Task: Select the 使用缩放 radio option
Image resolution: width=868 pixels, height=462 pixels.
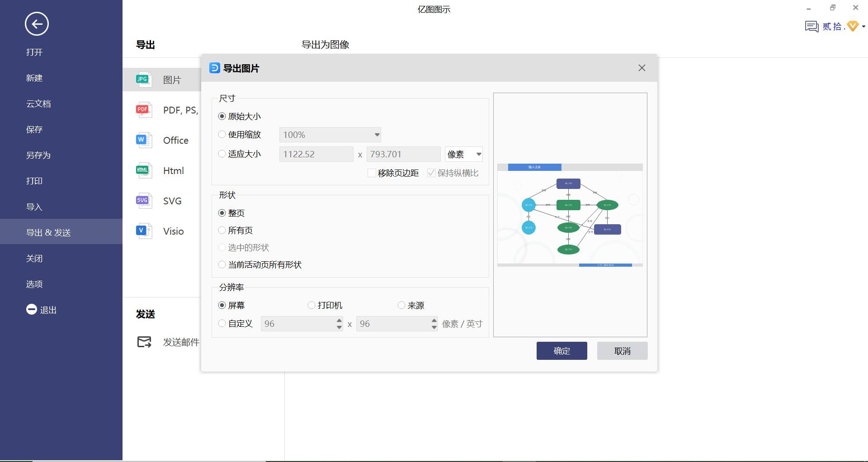Action: coord(222,135)
